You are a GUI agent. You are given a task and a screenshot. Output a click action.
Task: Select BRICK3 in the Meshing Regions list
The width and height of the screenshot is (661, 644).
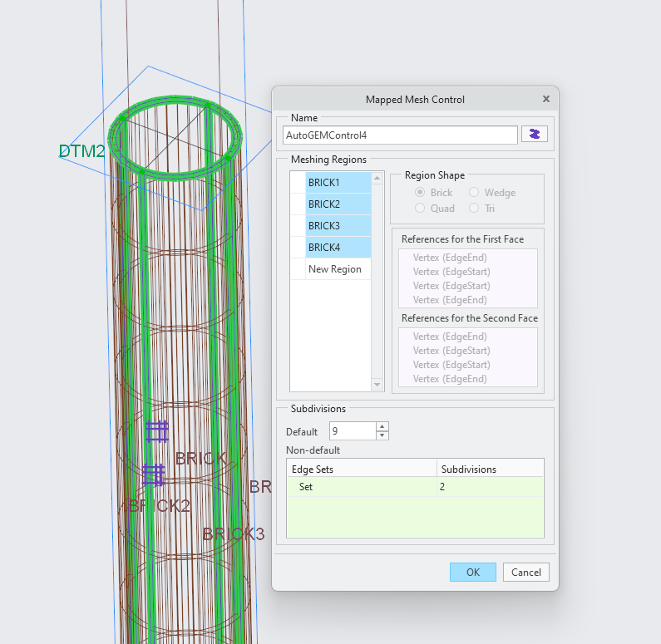pos(336,225)
